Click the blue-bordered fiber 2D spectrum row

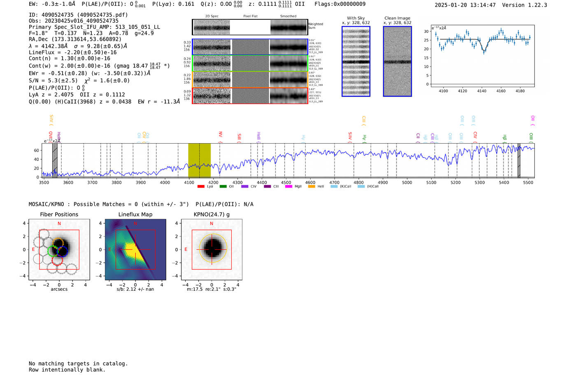point(250,47)
